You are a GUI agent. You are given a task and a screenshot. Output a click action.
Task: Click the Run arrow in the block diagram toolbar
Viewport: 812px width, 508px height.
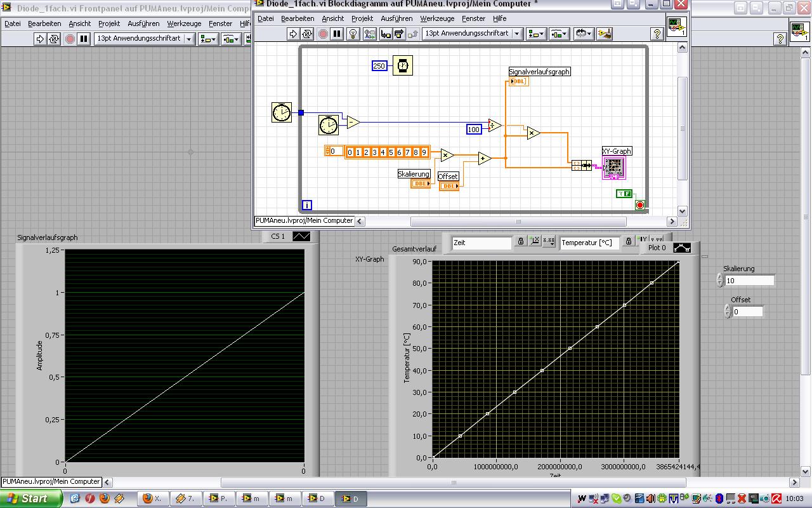[293, 34]
